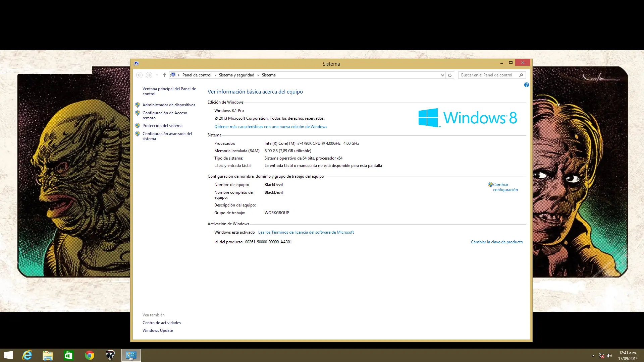Image resolution: width=644 pixels, height=362 pixels.
Task: Click Cambiar configuración link
Action: (505, 187)
